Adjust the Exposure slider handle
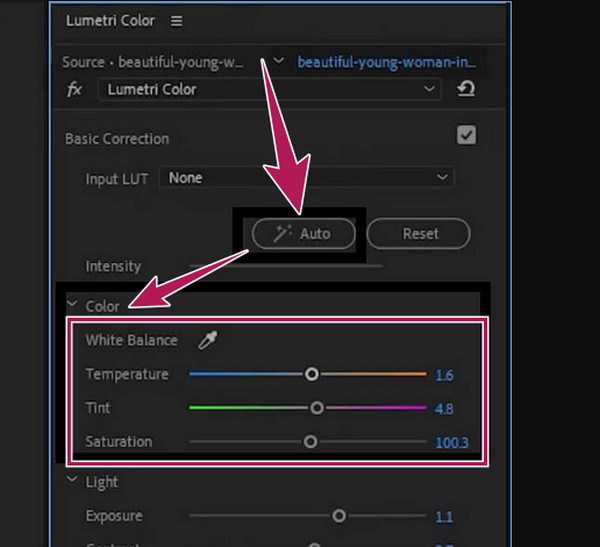Image resolution: width=600 pixels, height=547 pixels. coord(339,516)
